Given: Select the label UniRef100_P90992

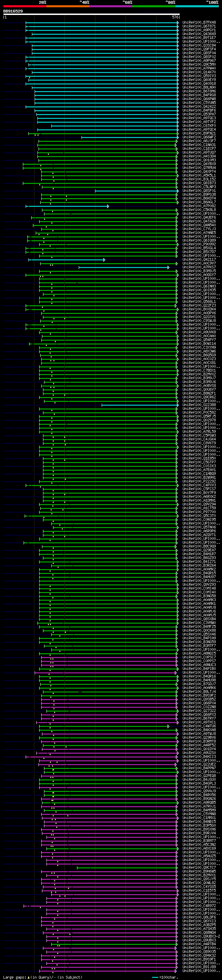Looking at the screenshot, I should click(x=199, y=244).
